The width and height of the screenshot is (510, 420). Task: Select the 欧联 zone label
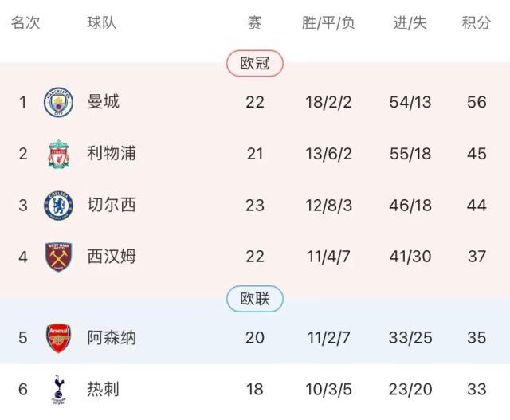click(254, 299)
